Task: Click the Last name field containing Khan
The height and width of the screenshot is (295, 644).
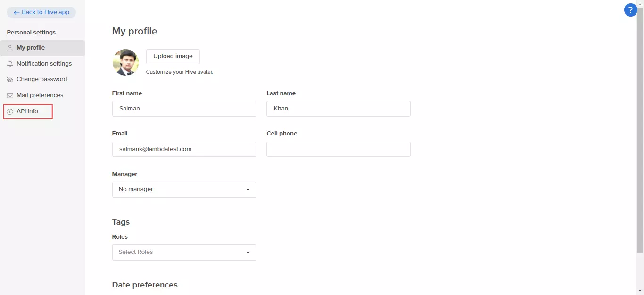Action: (338, 109)
